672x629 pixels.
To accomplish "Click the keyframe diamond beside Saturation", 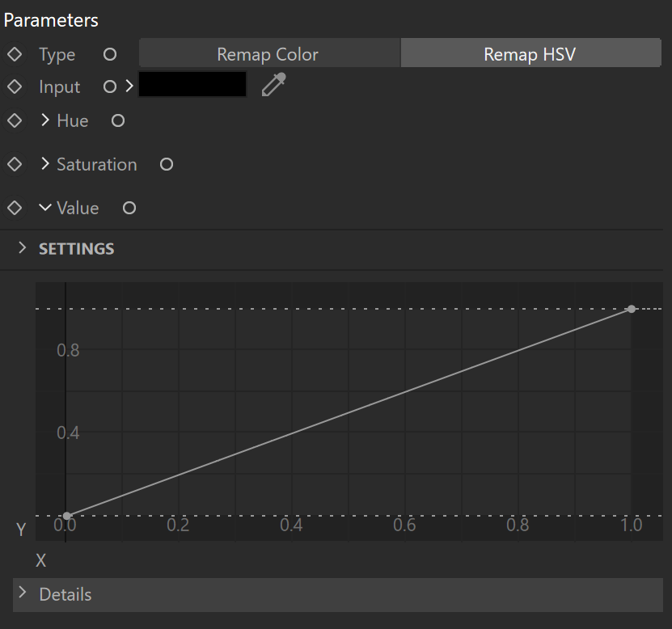I will 15,164.
